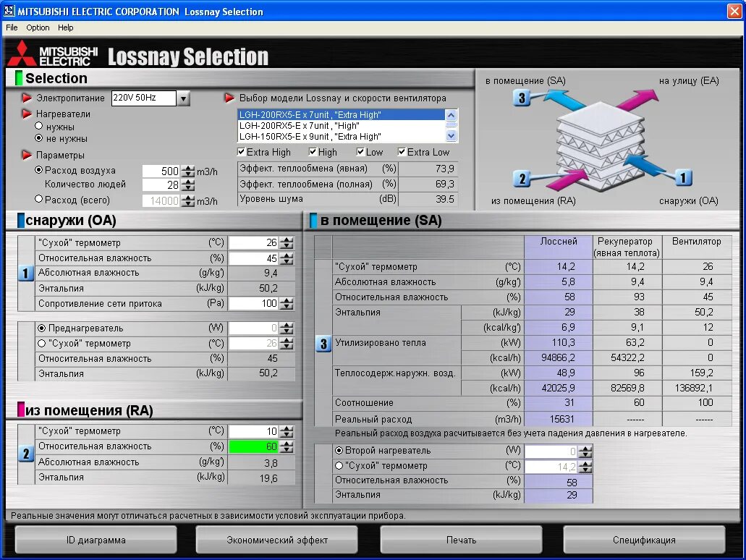This screenshot has width=746, height=560.
Task: Click red arrow beside Электропитание
Action: [27, 98]
